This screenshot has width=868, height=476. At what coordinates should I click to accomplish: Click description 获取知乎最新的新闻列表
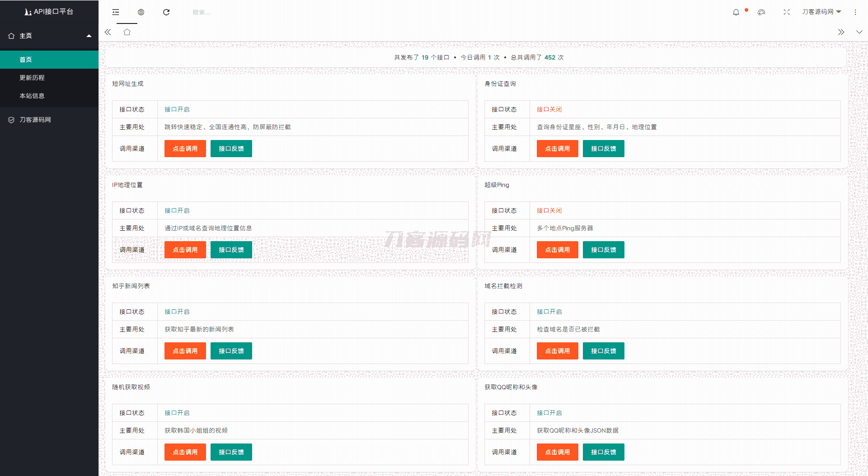[x=199, y=329]
